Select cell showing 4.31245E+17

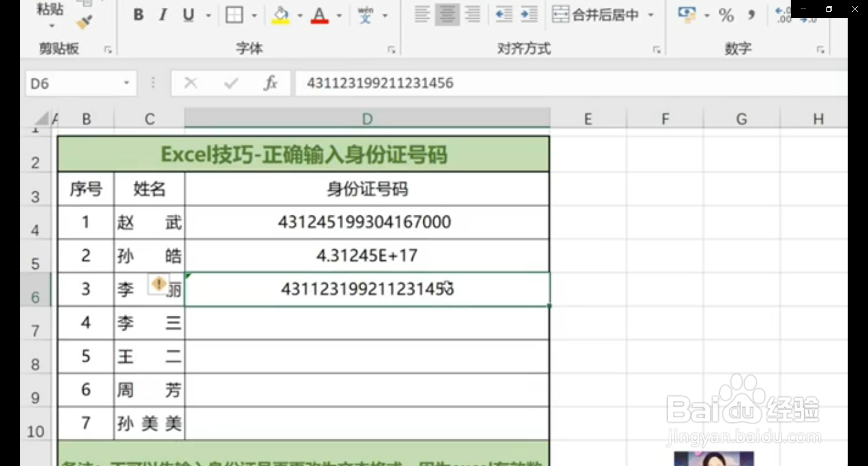coord(367,256)
